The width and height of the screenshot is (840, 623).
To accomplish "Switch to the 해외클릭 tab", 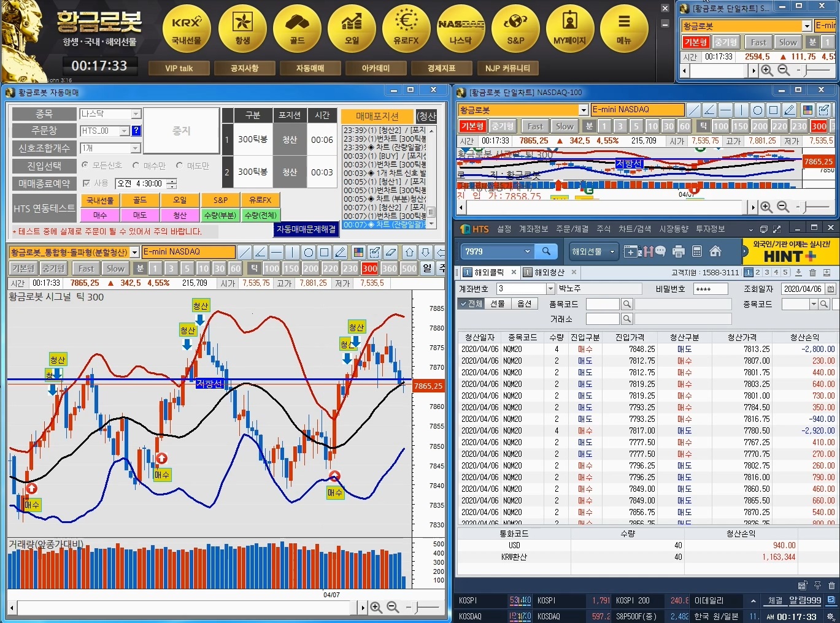I will [488, 272].
